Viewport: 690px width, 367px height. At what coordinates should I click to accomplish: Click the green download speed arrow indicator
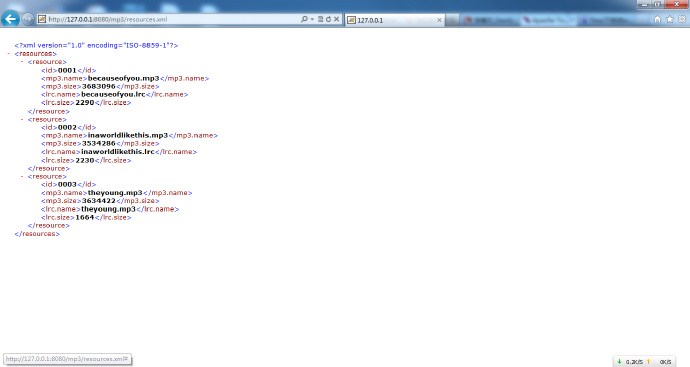click(619, 362)
